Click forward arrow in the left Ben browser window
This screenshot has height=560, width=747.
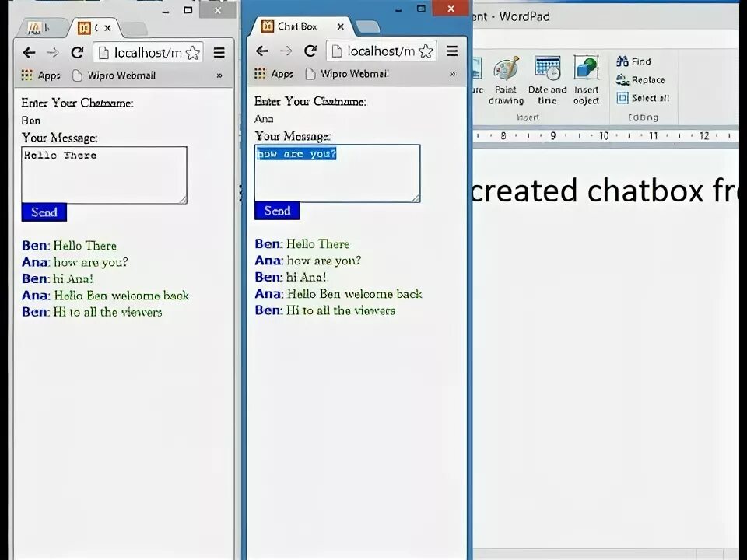[53, 53]
